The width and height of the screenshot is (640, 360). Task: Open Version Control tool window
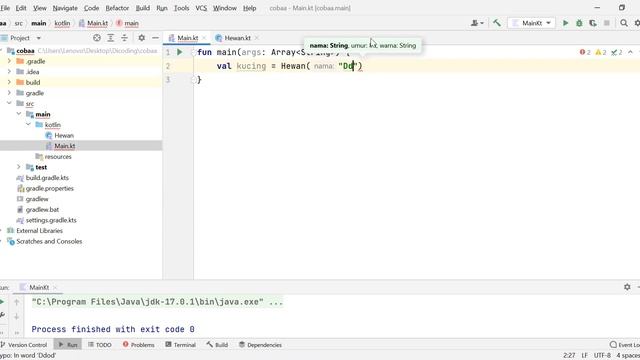[x=24, y=345]
